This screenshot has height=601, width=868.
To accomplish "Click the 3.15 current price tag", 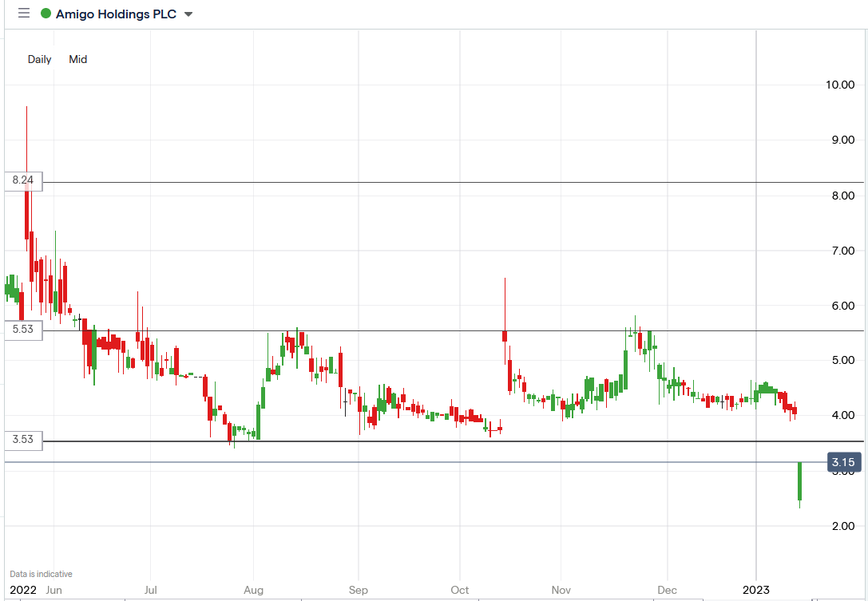I will tap(843, 462).
